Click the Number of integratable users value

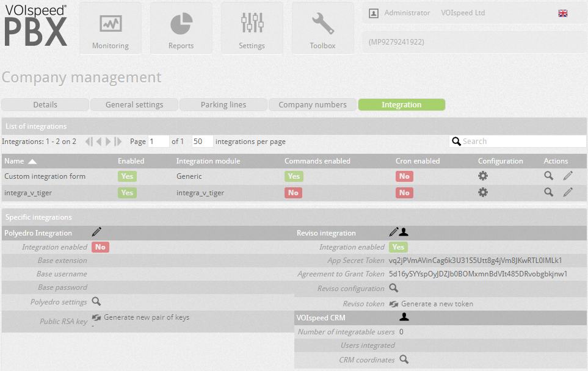pyautogui.click(x=401, y=332)
